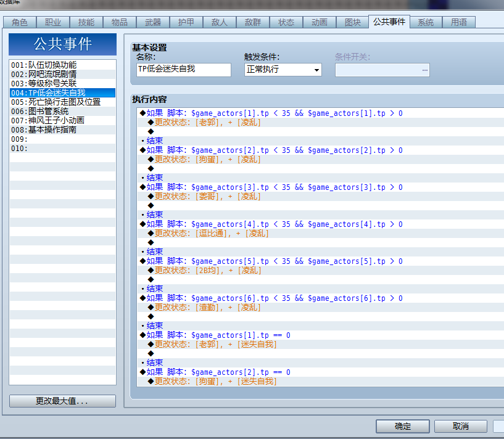The width and height of the screenshot is (504, 439).
Task: Select the 技能 tab
Action: click(86, 22)
